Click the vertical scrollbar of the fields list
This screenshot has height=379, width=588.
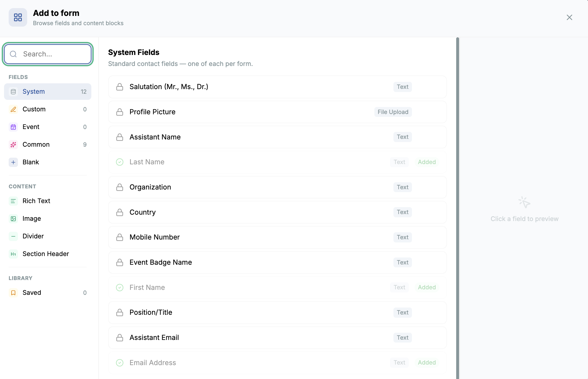coord(458,208)
